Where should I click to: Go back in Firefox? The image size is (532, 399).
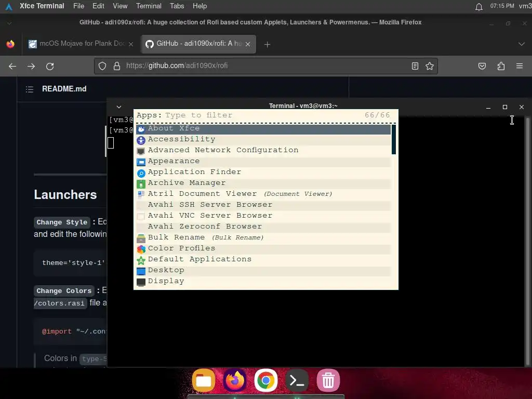click(x=12, y=66)
